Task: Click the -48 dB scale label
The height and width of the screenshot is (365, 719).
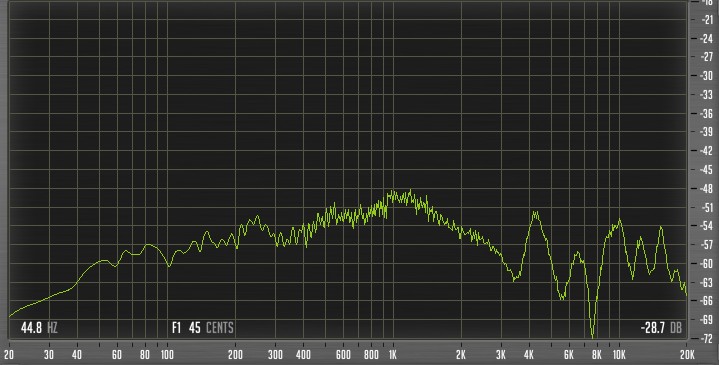Action: coord(707,188)
